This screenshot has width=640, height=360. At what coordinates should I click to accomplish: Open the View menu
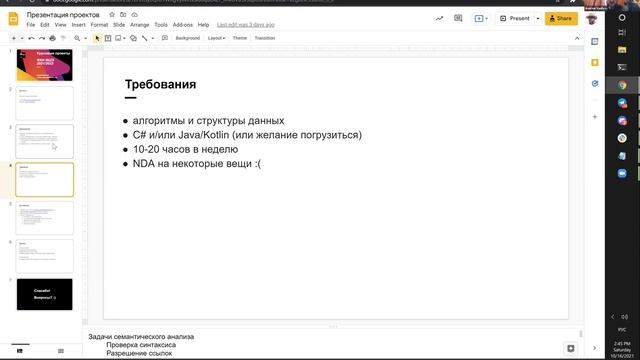coord(60,25)
